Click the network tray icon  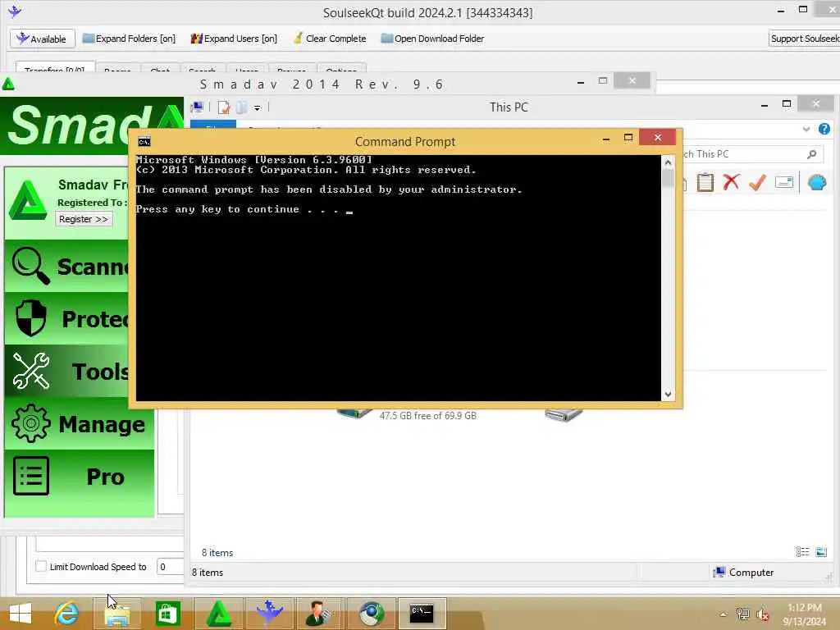(742, 614)
